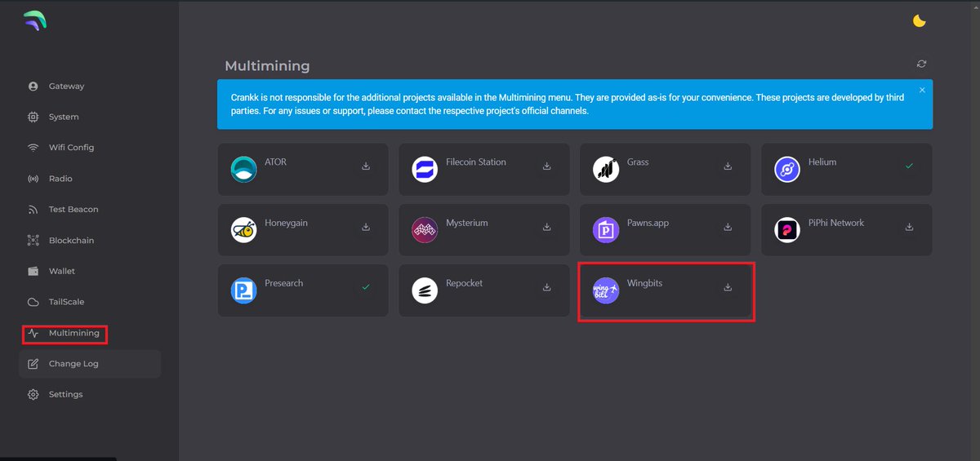980x461 pixels.
Task: Click the Wingbits logo
Action: tap(606, 290)
